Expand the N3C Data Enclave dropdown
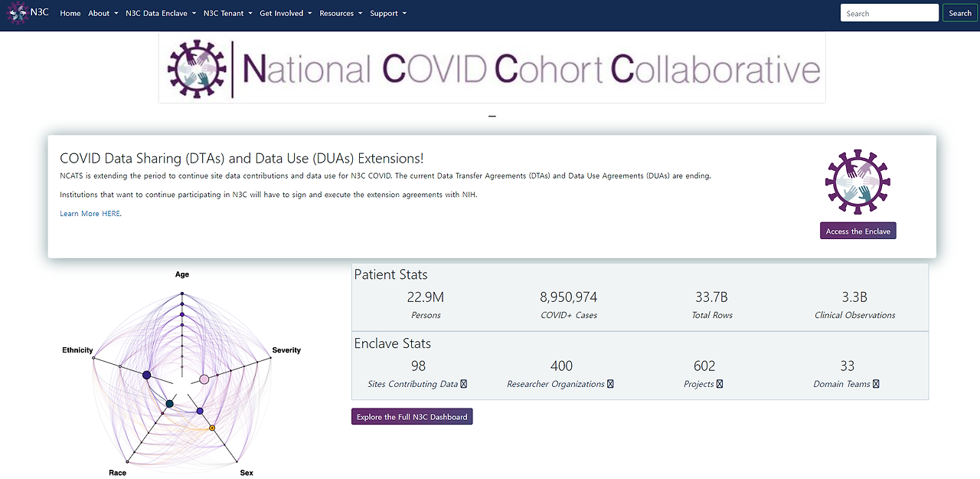The width and height of the screenshot is (980, 479). click(161, 13)
